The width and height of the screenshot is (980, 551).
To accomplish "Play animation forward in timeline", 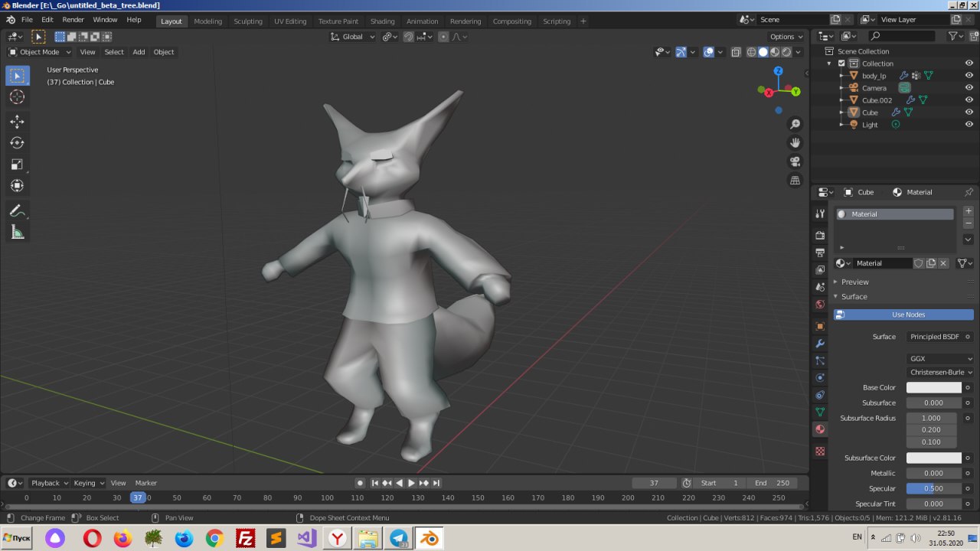I will (411, 483).
